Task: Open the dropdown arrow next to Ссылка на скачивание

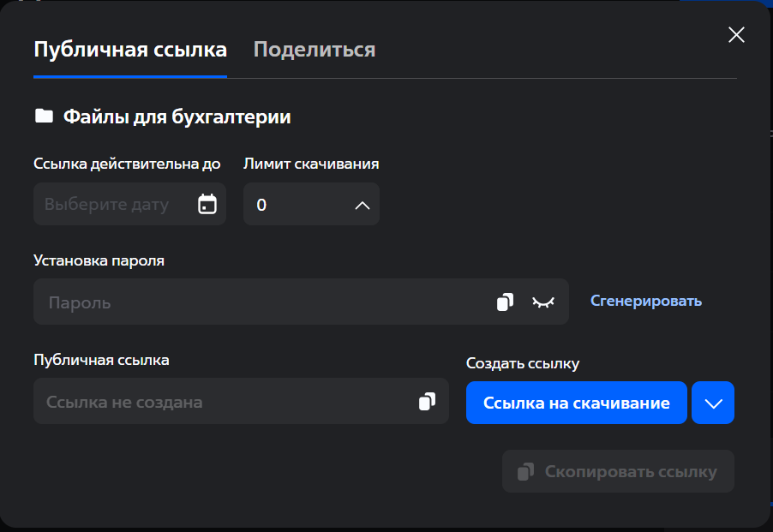Action: (713, 403)
